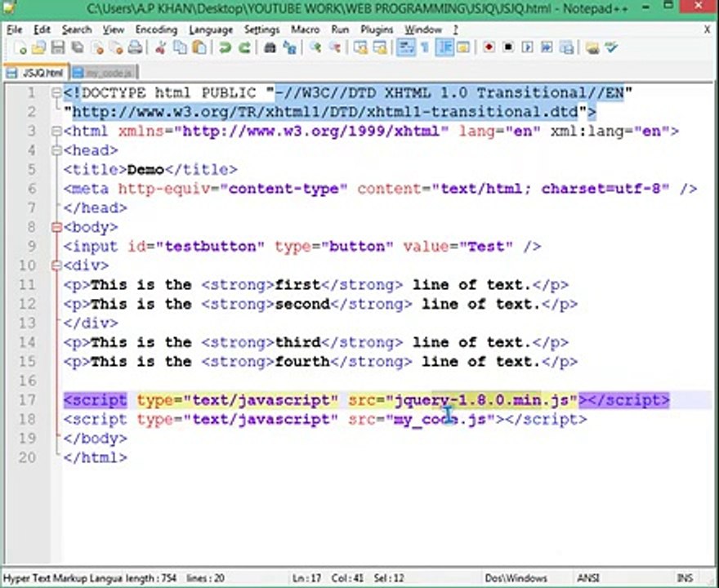Open the Search menu

(x=77, y=29)
